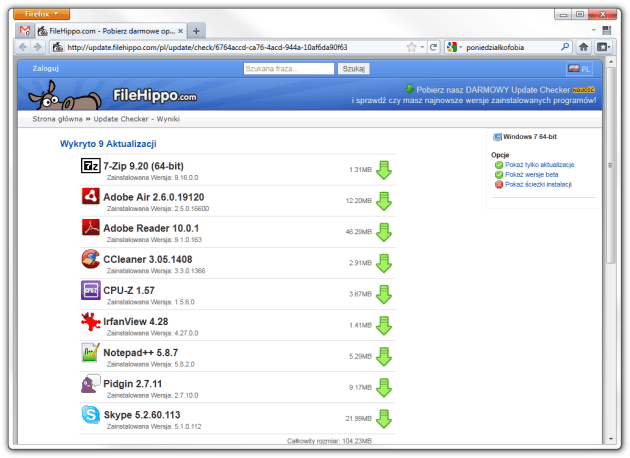Download the Adobe Air 2.6.0.19120 update arrow

pyautogui.click(x=384, y=201)
